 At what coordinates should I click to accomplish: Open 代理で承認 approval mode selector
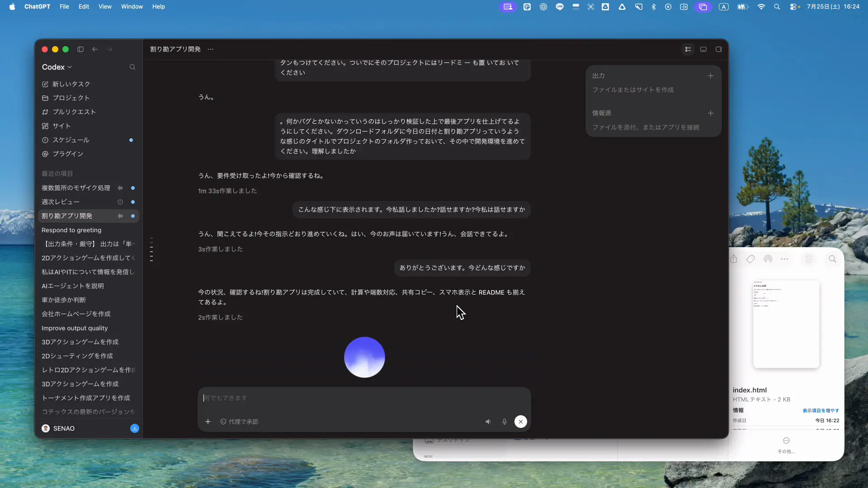[x=239, y=422]
